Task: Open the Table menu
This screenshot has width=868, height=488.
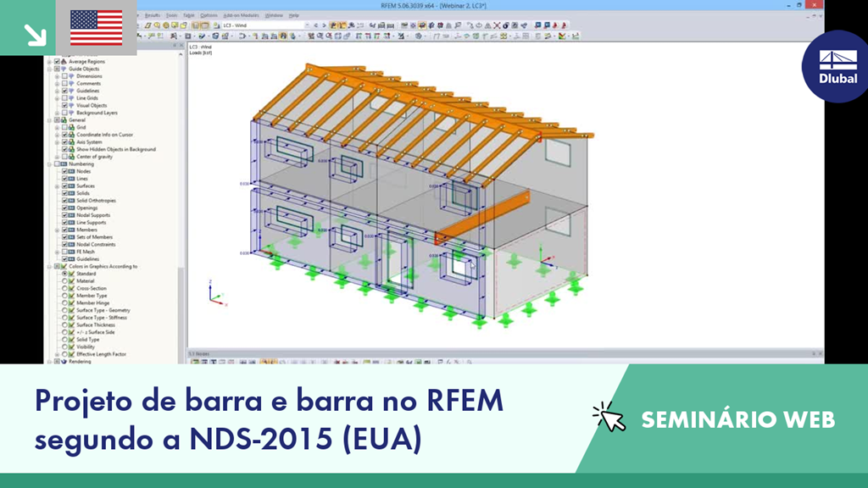Action: [x=189, y=15]
